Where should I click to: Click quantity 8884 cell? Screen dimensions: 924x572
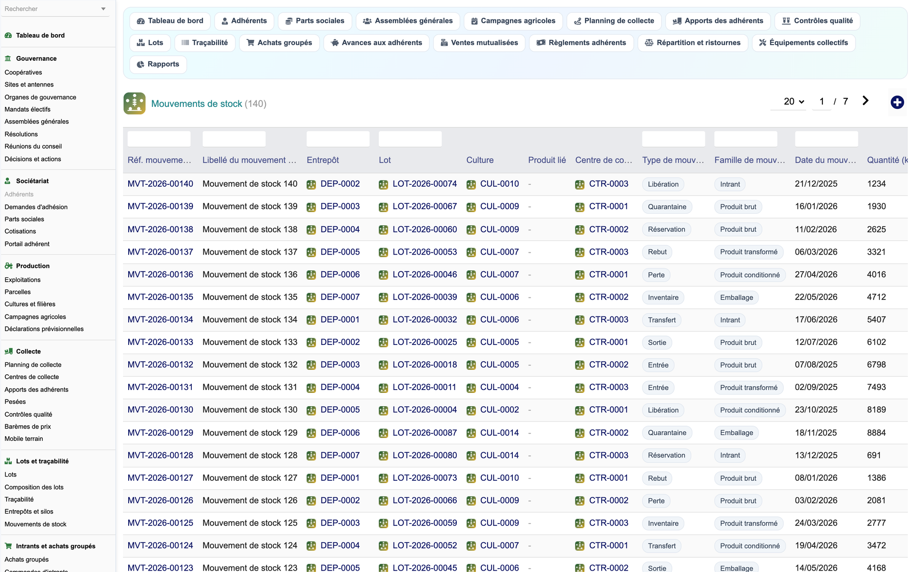pos(877,433)
